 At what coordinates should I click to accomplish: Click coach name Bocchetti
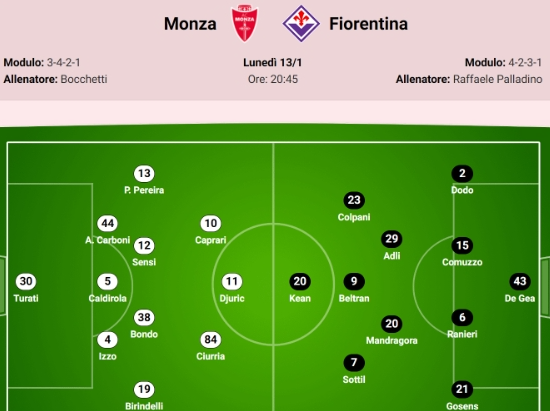point(84,79)
